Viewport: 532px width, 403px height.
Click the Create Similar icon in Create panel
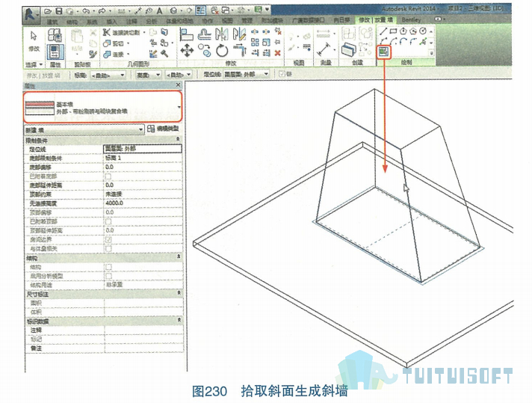347,50
